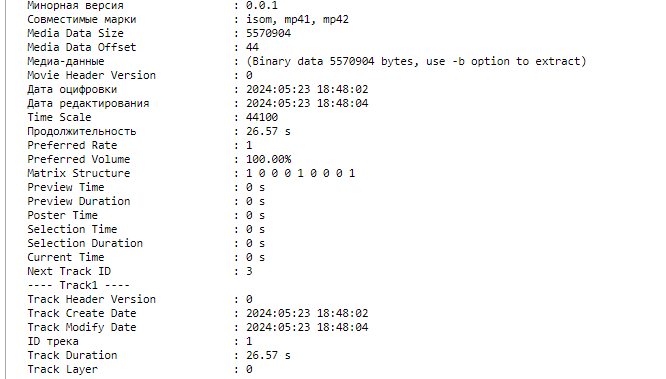Click the Track Duration value 26.57 s
Viewport: 666px width, 379px height.
point(268,355)
